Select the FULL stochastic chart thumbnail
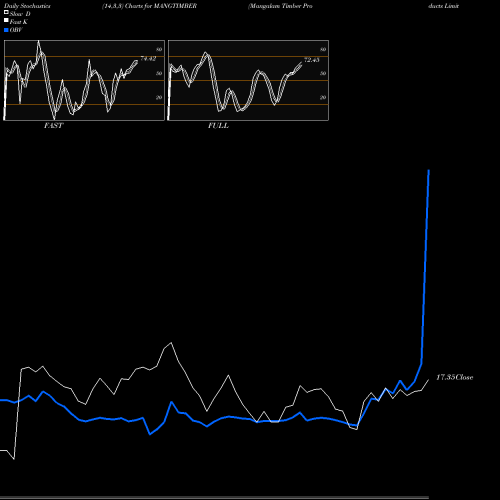 248,80
